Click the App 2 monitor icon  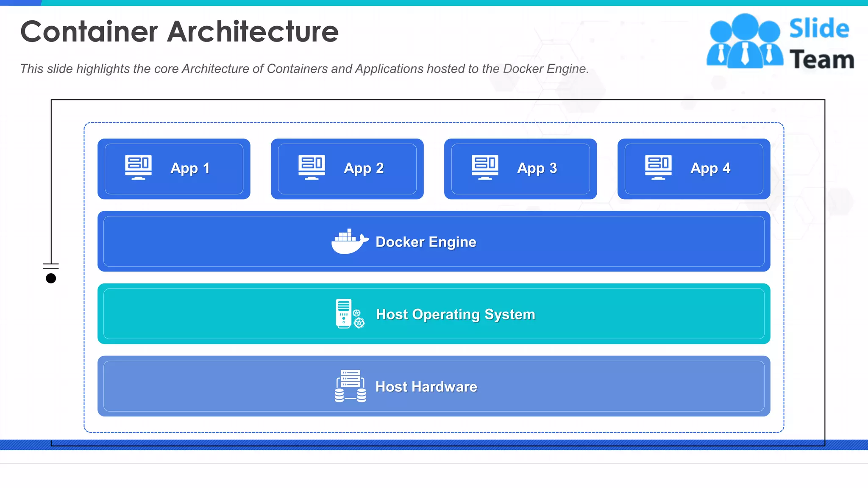coord(312,167)
